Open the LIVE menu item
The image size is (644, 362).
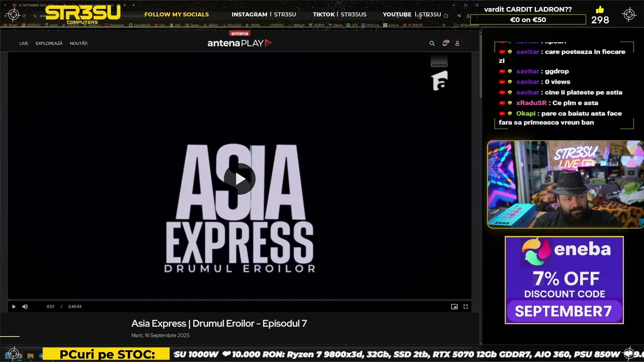pos(24,43)
